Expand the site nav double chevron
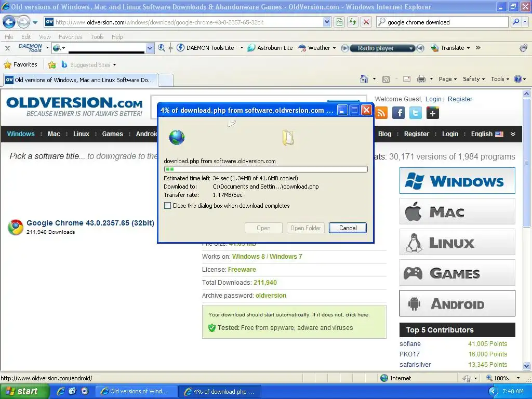The height and width of the screenshot is (399, 532). (513, 134)
